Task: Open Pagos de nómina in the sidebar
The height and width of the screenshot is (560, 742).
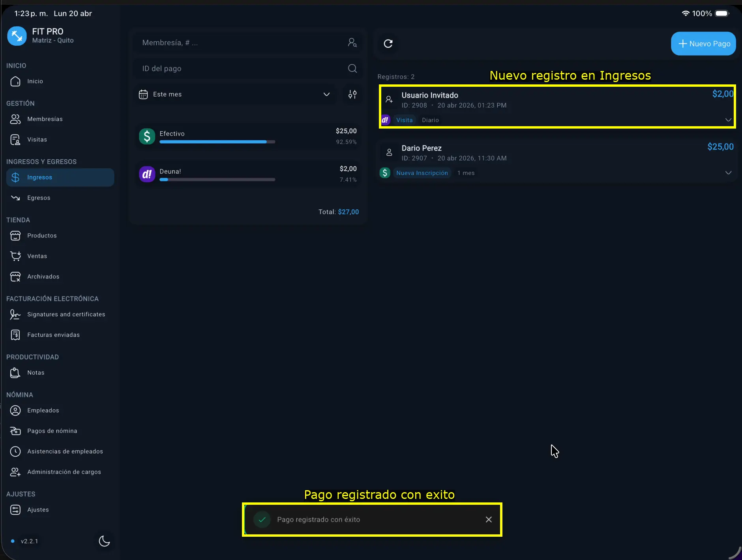Action: click(52, 431)
